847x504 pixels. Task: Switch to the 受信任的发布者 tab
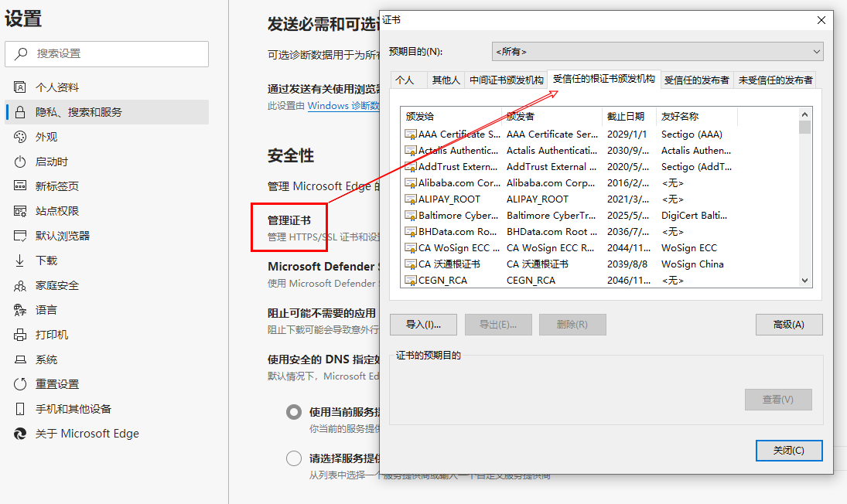[696, 80]
